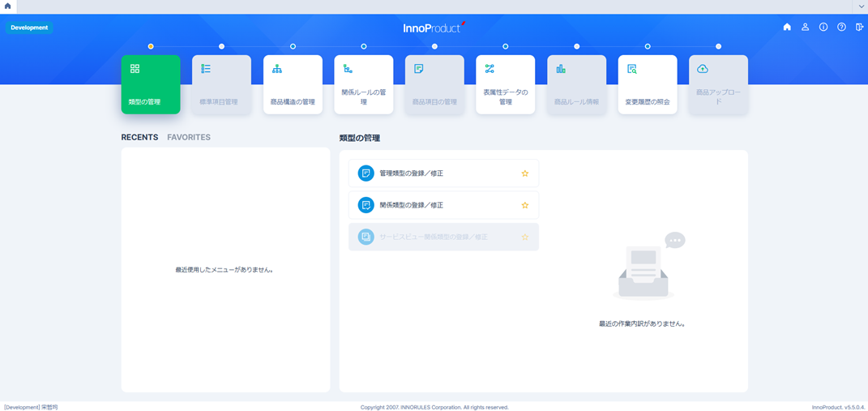Click the Development environment badge
Viewport: 868px width, 411px height.
point(29,28)
